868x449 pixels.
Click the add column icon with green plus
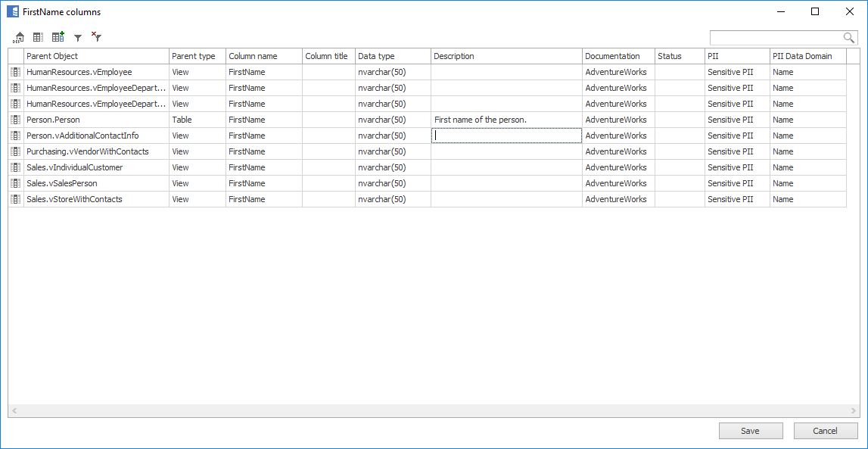click(x=58, y=37)
